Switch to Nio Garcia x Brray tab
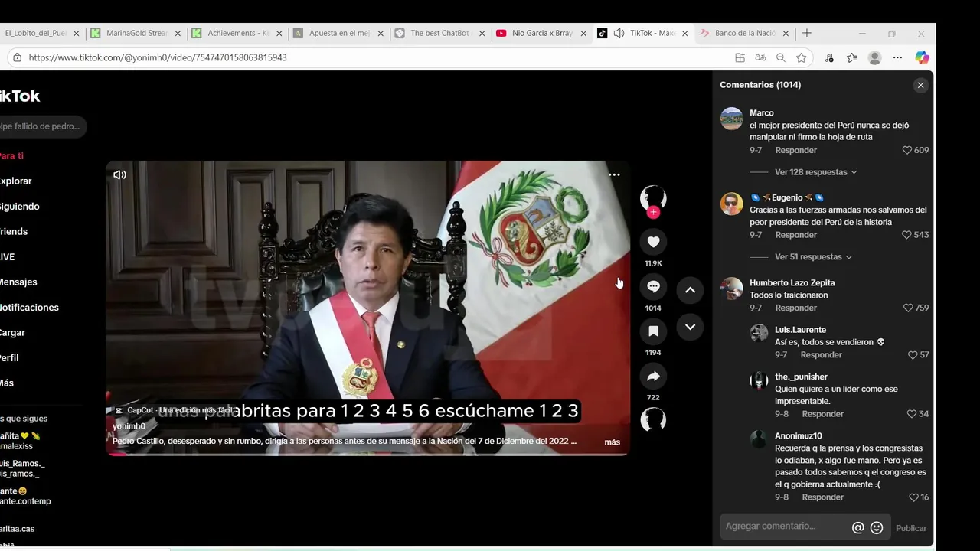980x551 pixels. (541, 34)
